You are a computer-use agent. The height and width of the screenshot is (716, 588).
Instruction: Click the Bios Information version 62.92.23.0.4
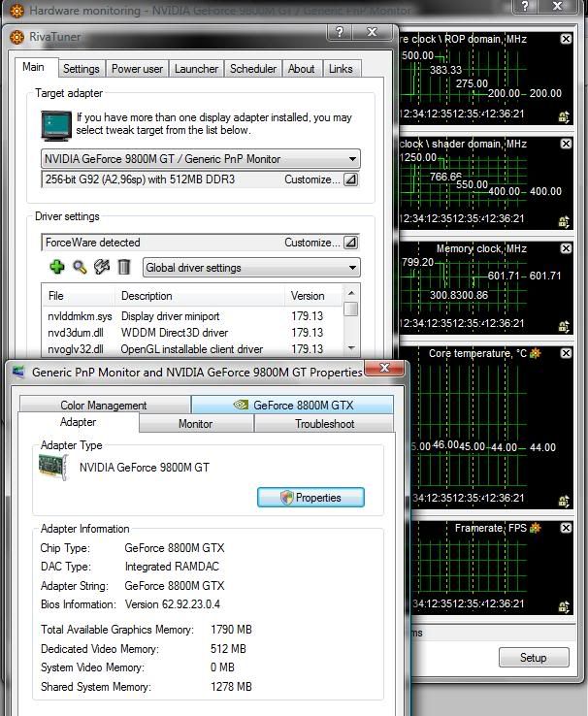point(173,604)
